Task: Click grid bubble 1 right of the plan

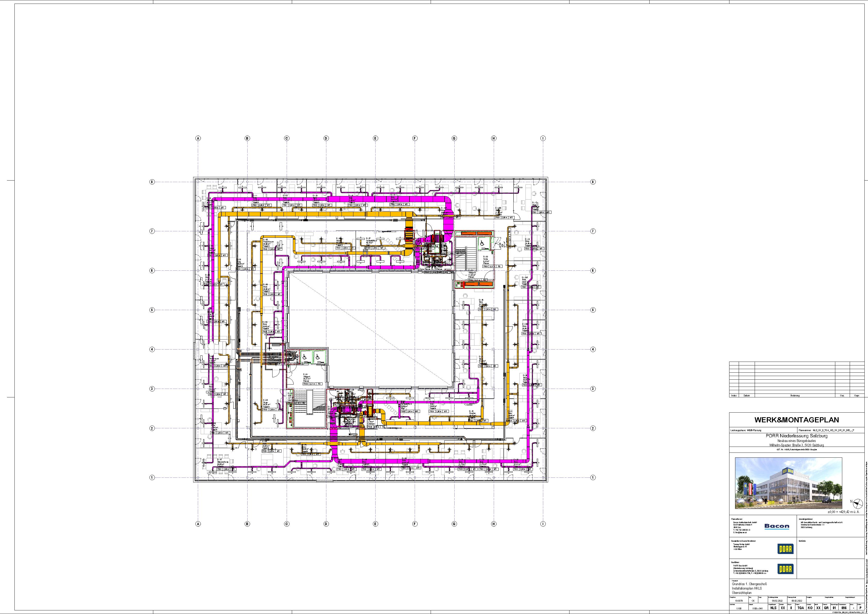Action: click(593, 477)
